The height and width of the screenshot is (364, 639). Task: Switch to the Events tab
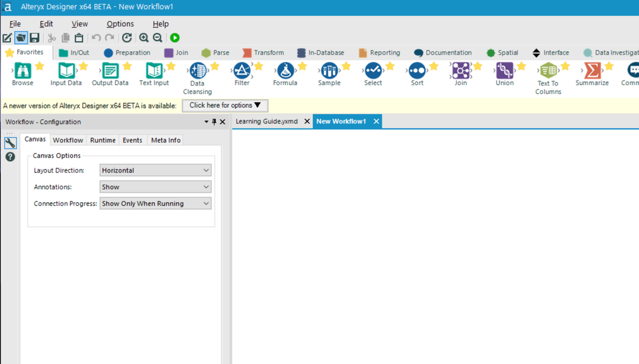132,140
